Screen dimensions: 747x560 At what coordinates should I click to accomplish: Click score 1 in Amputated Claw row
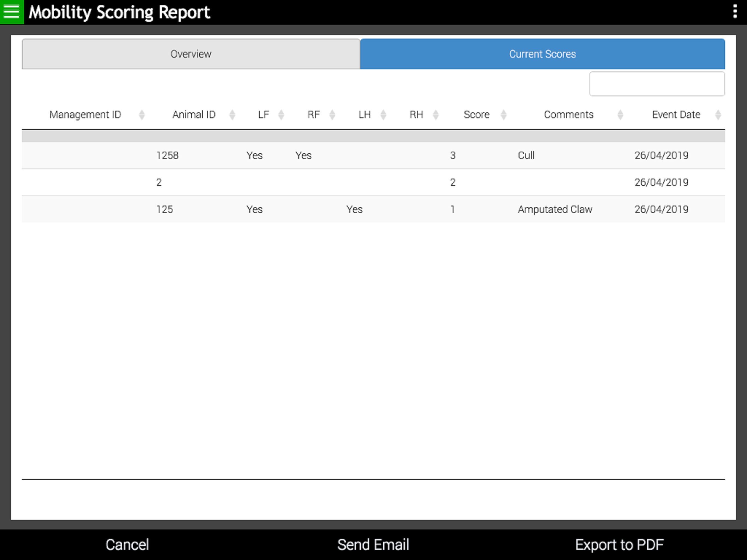pyautogui.click(x=453, y=209)
